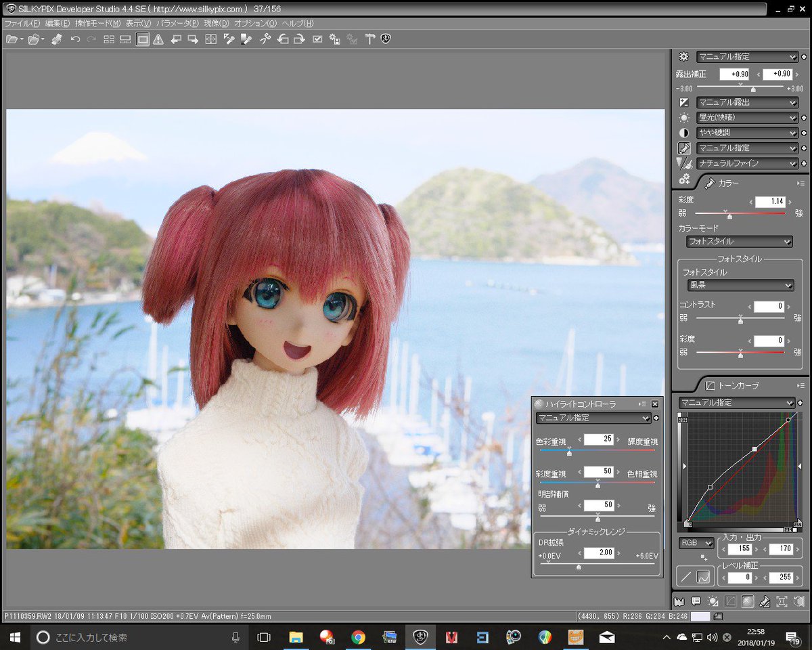Click the exposure bias plus-minus icon
The width and height of the screenshot is (812, 650).
[684, 102]
